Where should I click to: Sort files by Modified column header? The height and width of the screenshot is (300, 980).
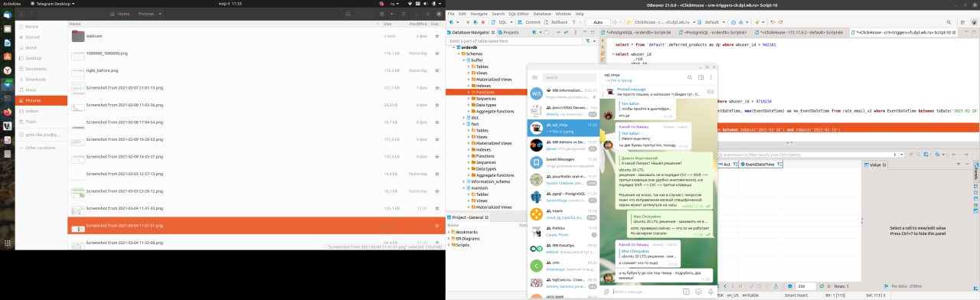tap(418, 24)
